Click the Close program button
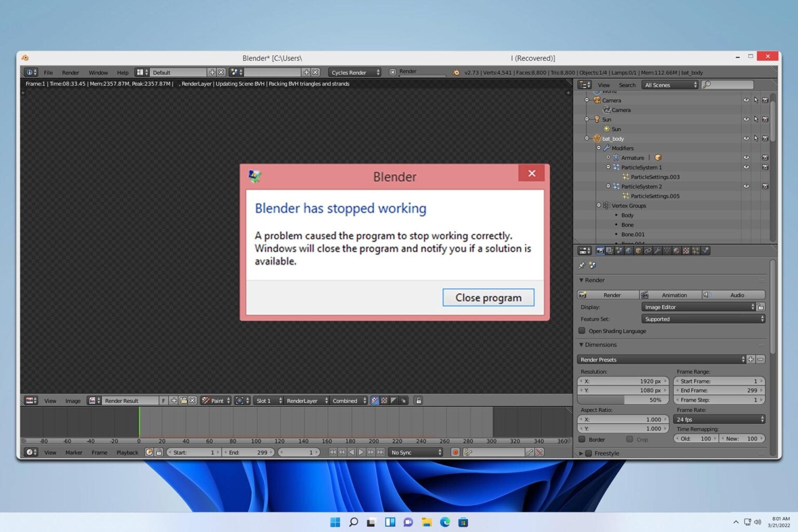This screenshot has height=532, width=798. (x=488, y=298)
